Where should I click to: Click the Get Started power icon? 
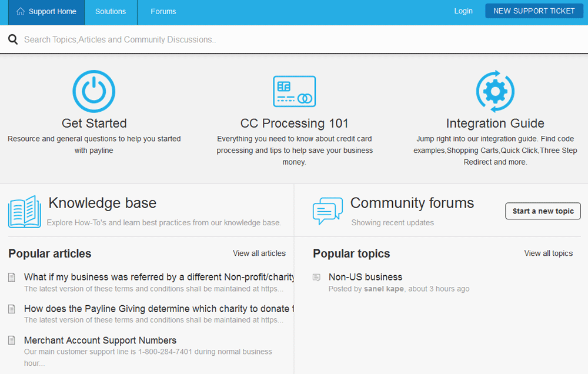[x=93, y=91]
